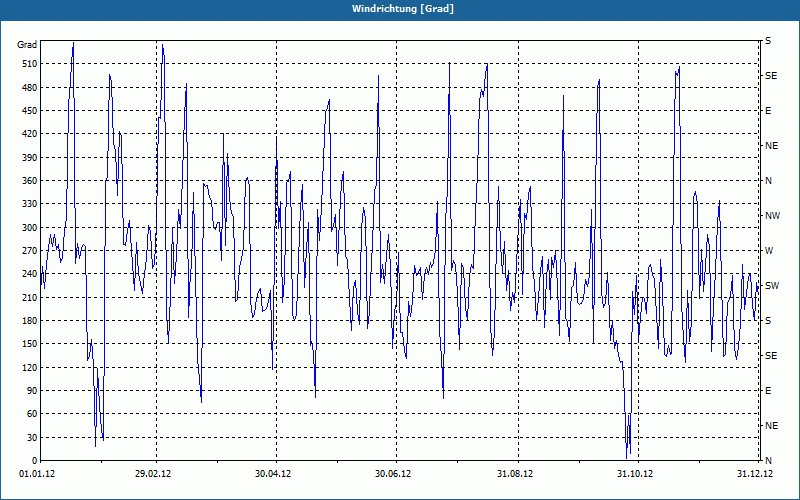Click the SE compass label between 120 and 150
The height and width of the screenshot is (500, 800).
click(771, 356)
